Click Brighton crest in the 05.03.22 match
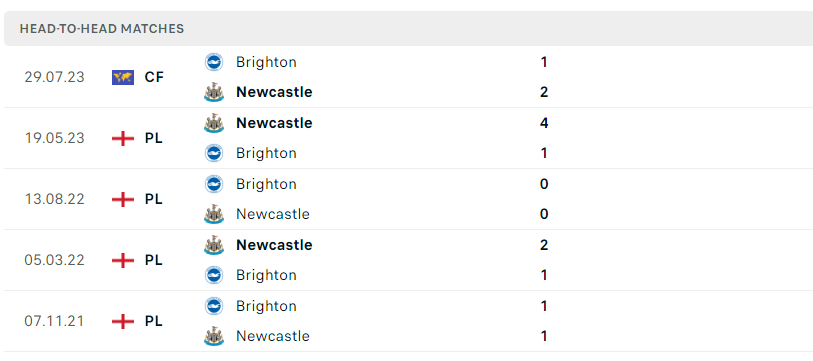Viewport: 813px width, 361px height. (x=214, y=275)
